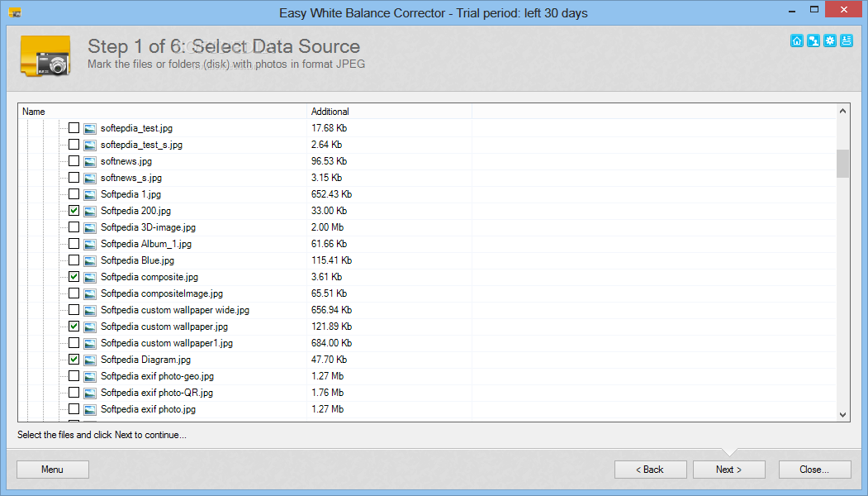The height and width of the screenshot is (496, 868).
Task: Sort by the Additional column header
Action: [390, 112]
